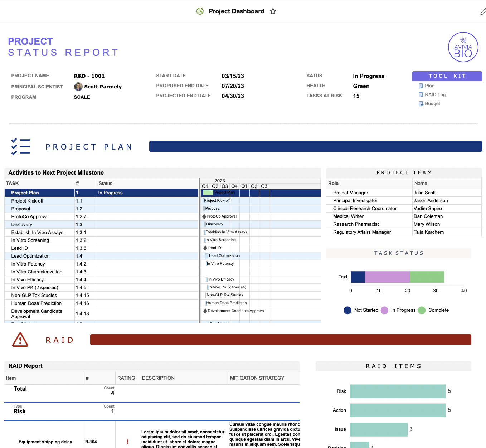Open the RAID Log link

435,95
